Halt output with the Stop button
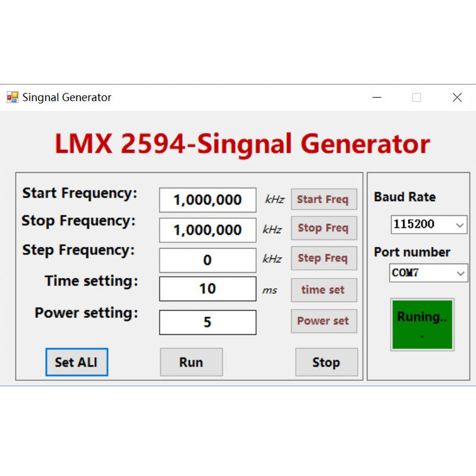This screenshot has width=476, height=476. point(326,362)
